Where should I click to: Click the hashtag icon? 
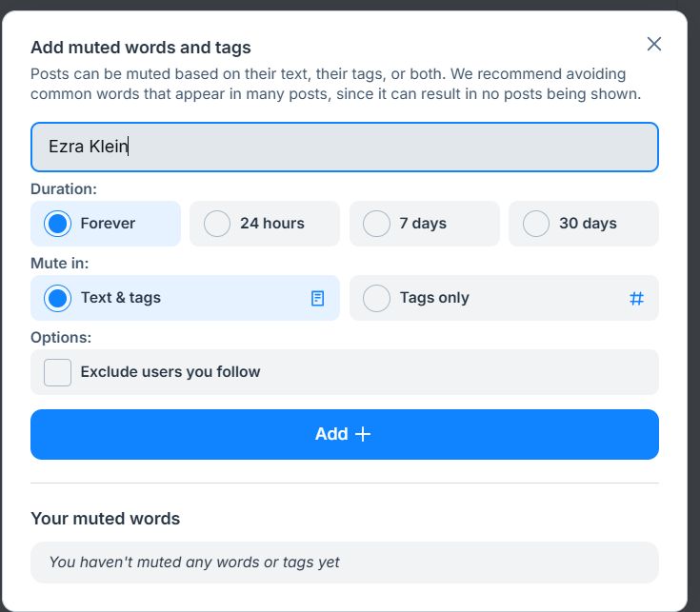pyautogui.click(x=636, y=299)
